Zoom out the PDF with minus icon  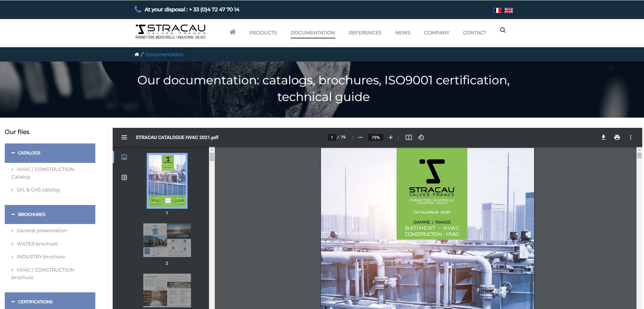(360, 137)
